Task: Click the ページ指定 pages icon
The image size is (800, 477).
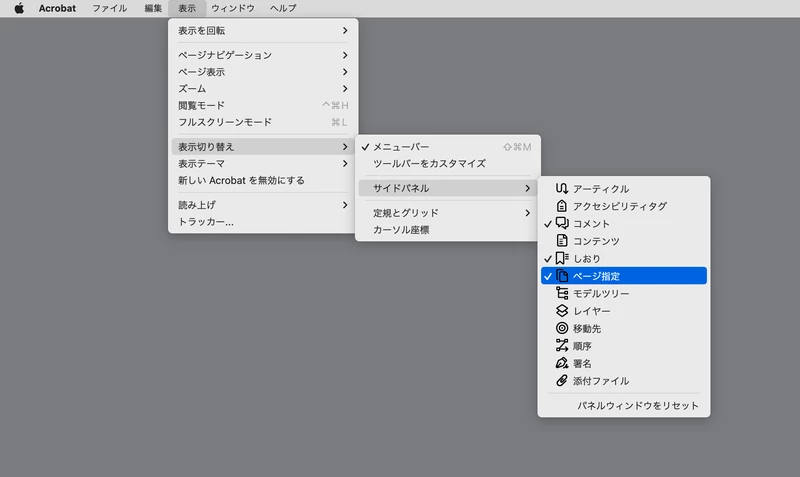Action: 562,275
